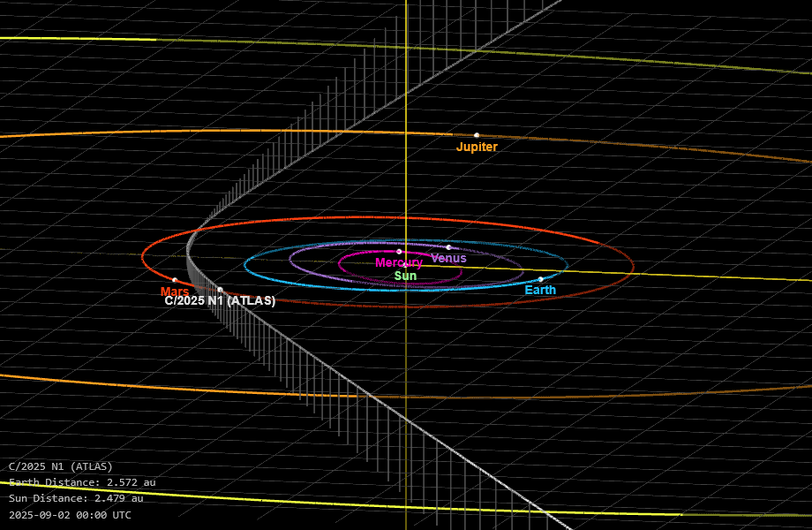This screenshot has width=812, height=530.
Task: Click the green Sun label
Action: coord(405,276)
